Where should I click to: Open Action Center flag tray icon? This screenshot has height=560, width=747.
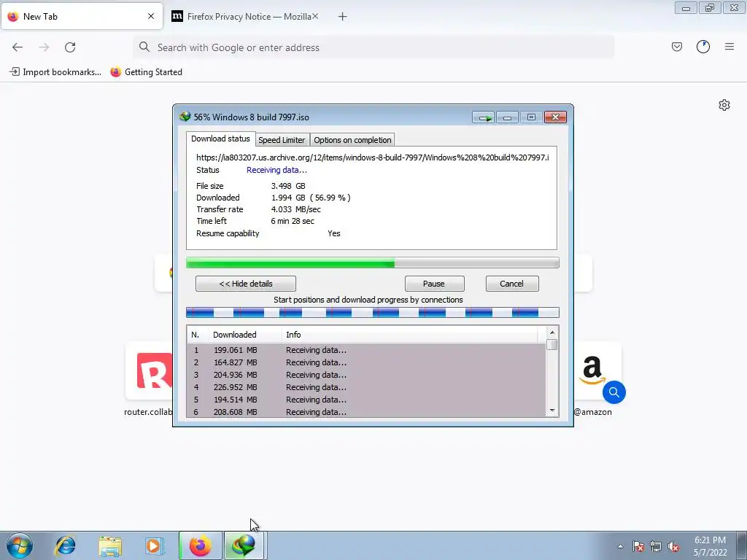(x=638, y=546)
